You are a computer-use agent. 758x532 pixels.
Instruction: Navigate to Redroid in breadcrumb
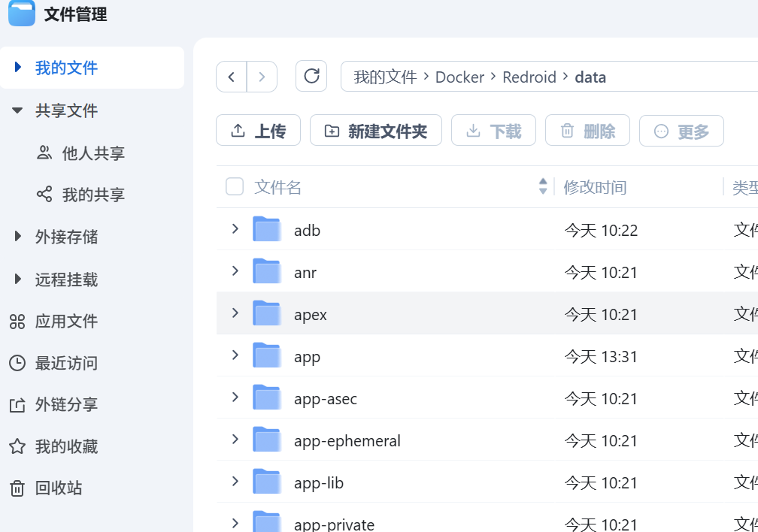click(529, 77)
